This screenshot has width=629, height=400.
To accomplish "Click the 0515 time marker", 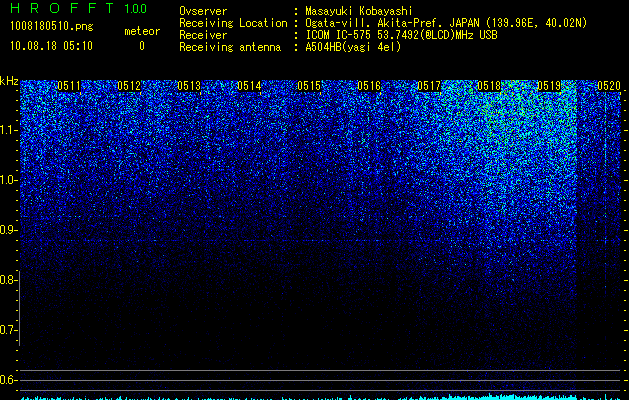I will click(x=309, y=86).
